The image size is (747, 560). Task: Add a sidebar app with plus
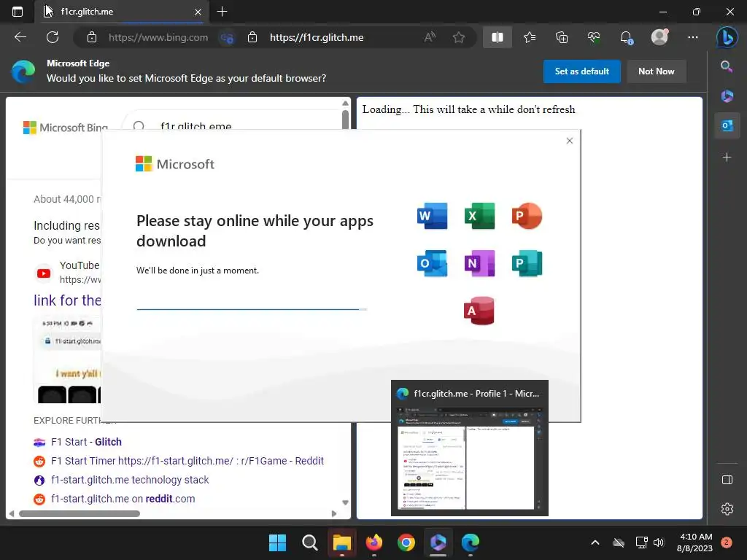[x=727, y=157]
